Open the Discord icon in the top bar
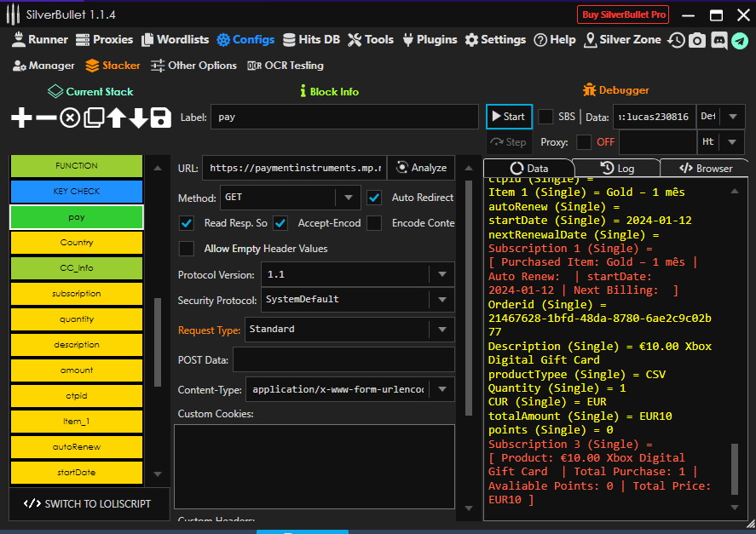Viewport: 756px width, 534px height. pyautogui.click(x=718, y=40)
